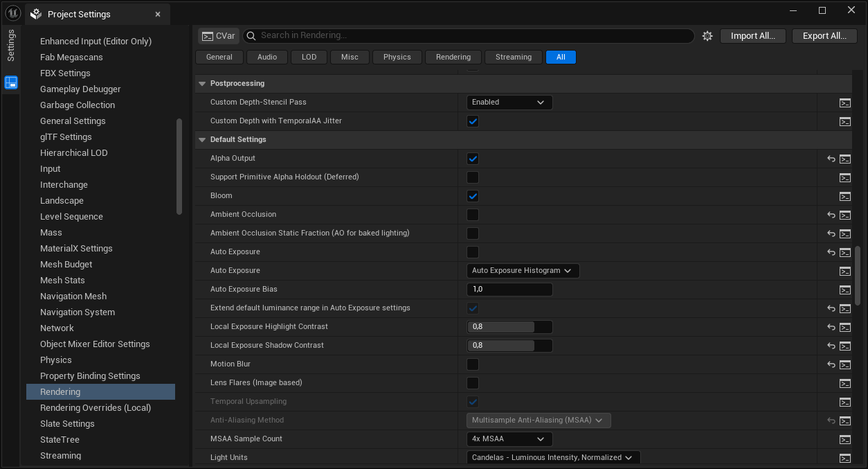Reset Local Exposure Shadow Contrast to default
The width and height of the screenshot is (868, 469).
(831, 346)
